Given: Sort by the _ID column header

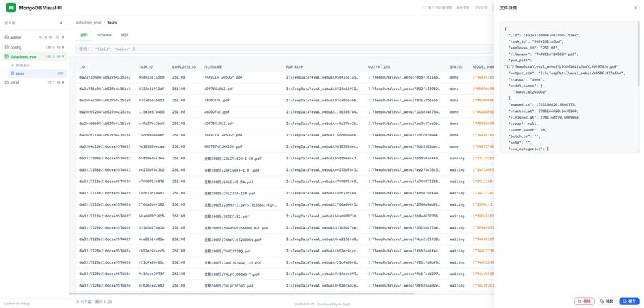Looking at the screenshot, I should [x=84, y=67].
